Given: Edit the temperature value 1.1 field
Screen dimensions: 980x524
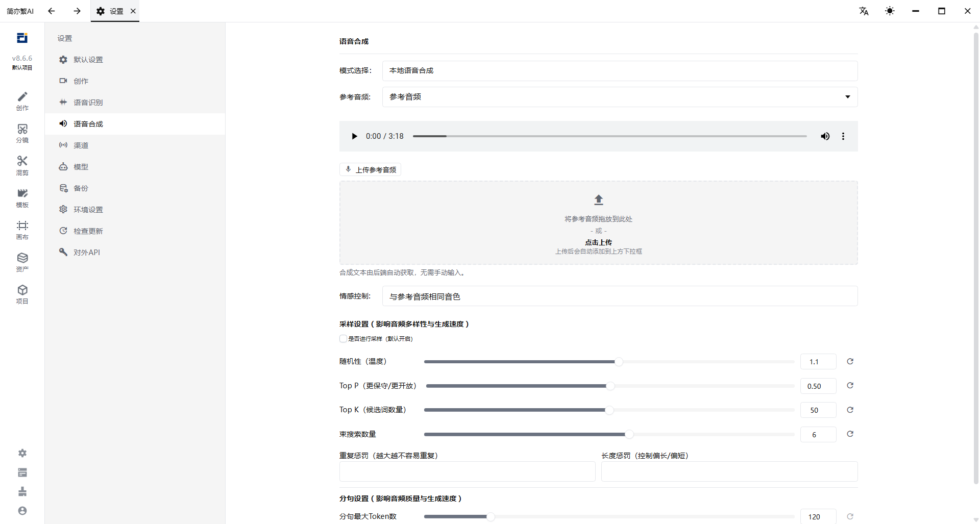Looking at the screenshot, I should [x=818, y=362].
